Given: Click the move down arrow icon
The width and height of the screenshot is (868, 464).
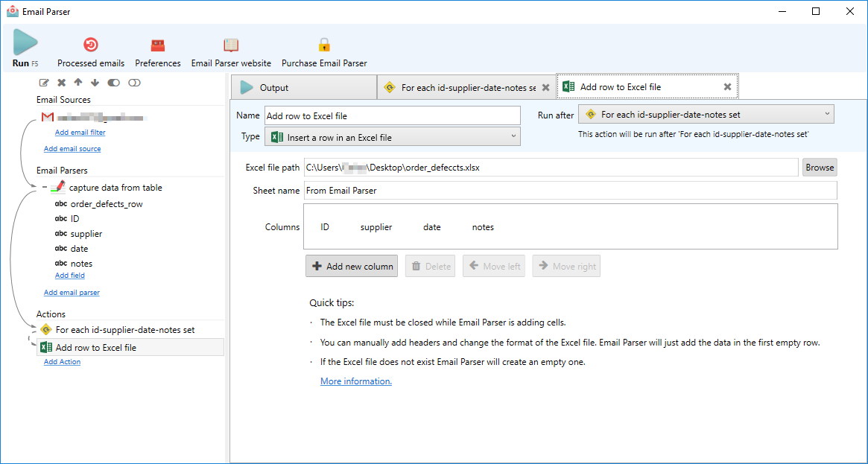Looking at the screenshot, I should pos(95,83).
